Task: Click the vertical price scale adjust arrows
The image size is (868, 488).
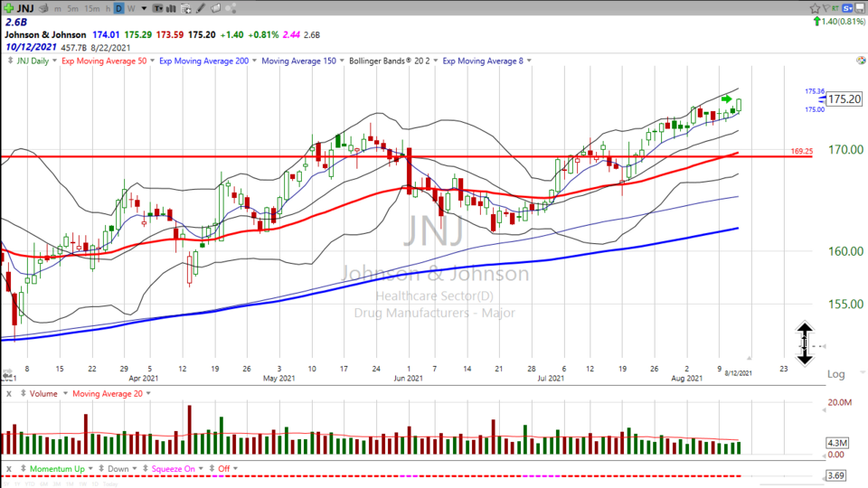Action: tap(805, 343)
